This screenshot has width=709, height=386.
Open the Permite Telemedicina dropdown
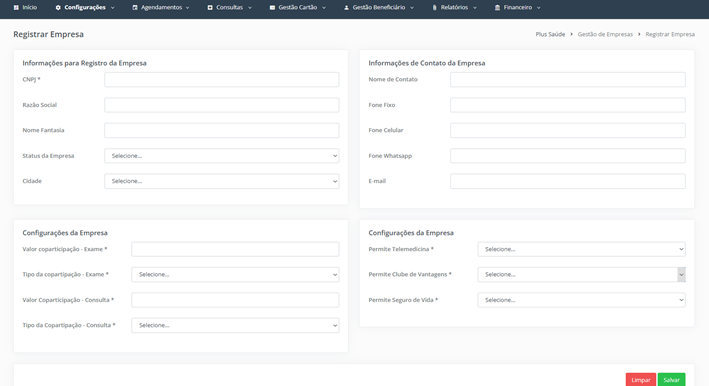point(581,249)
